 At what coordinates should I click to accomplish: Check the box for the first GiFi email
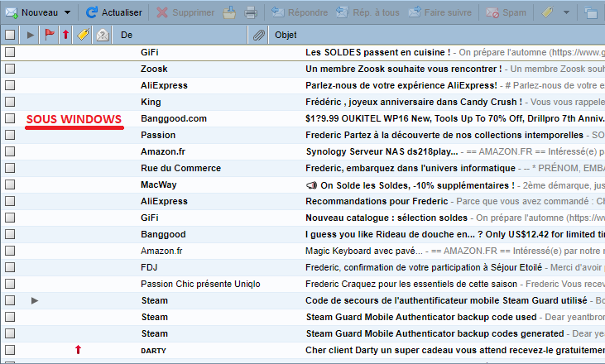pyautogui.click(x=10, y=52)
